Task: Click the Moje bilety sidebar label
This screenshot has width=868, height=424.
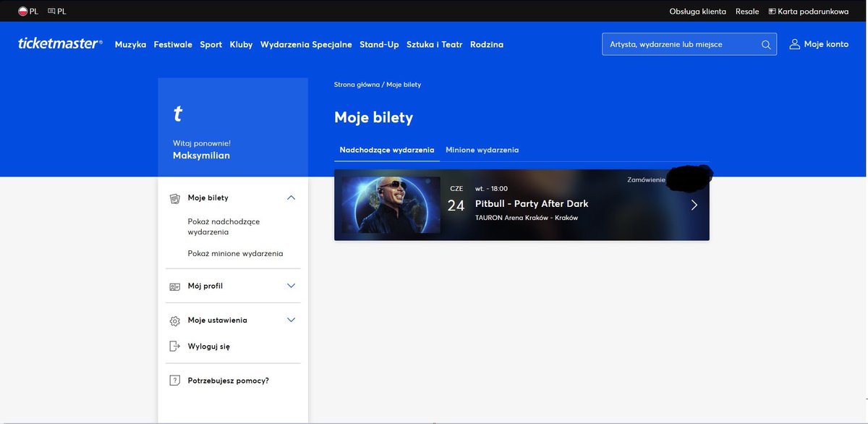Action: click(x=208, y=198)
